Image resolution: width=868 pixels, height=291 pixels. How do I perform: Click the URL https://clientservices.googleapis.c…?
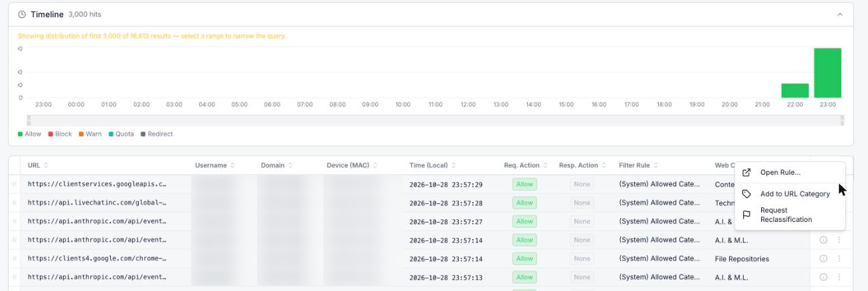pyautogui.click(x=97, y=184)
